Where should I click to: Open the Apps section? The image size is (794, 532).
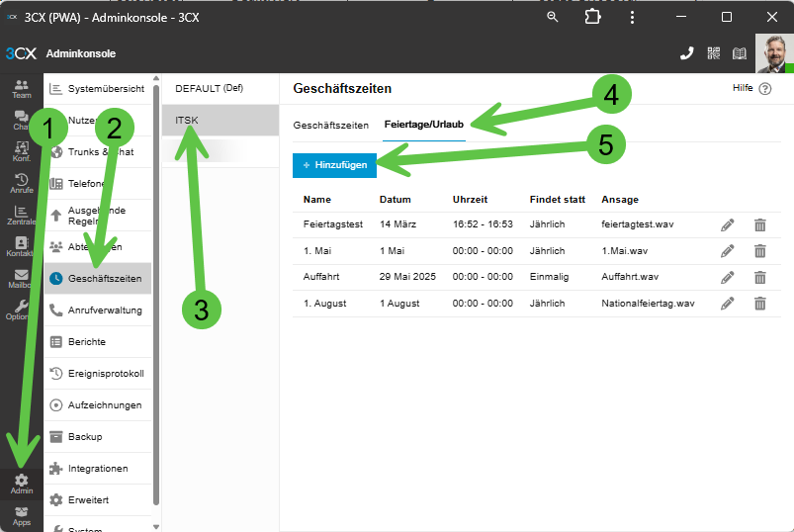click(x=22, y=516)
